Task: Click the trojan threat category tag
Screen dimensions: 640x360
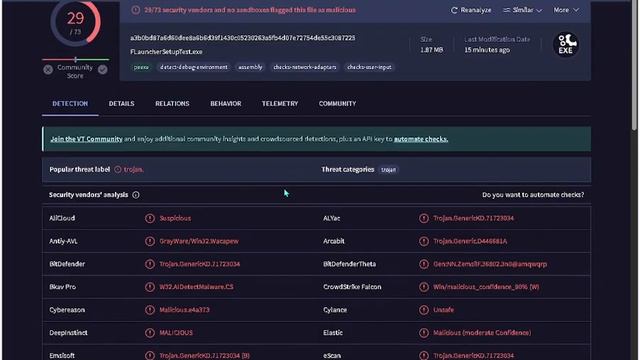Action: coord(388,169)
